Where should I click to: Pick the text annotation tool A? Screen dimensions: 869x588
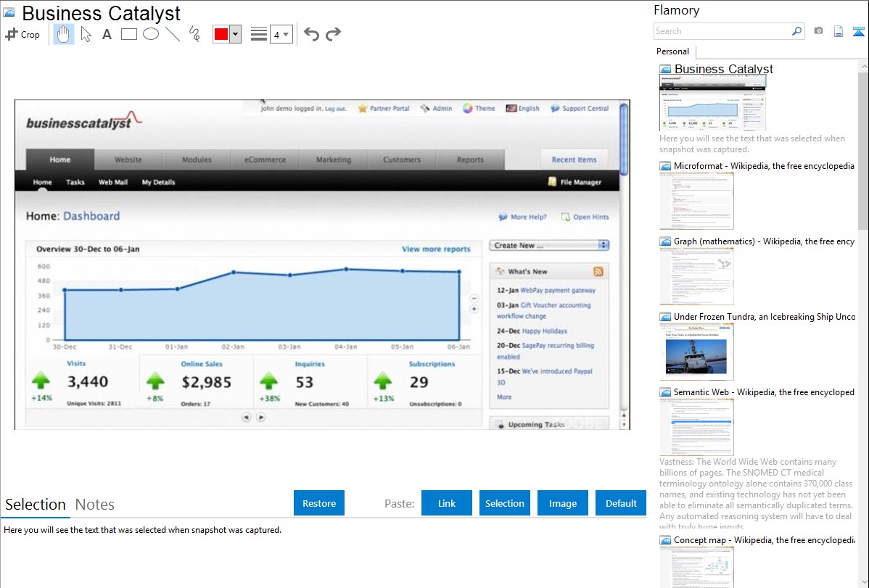[107, 35]
